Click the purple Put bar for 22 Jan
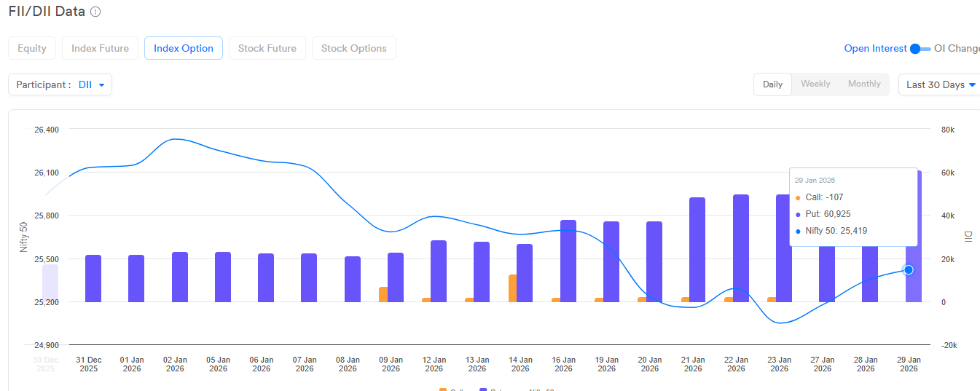 pyautogui.click(x=741, y=248)
